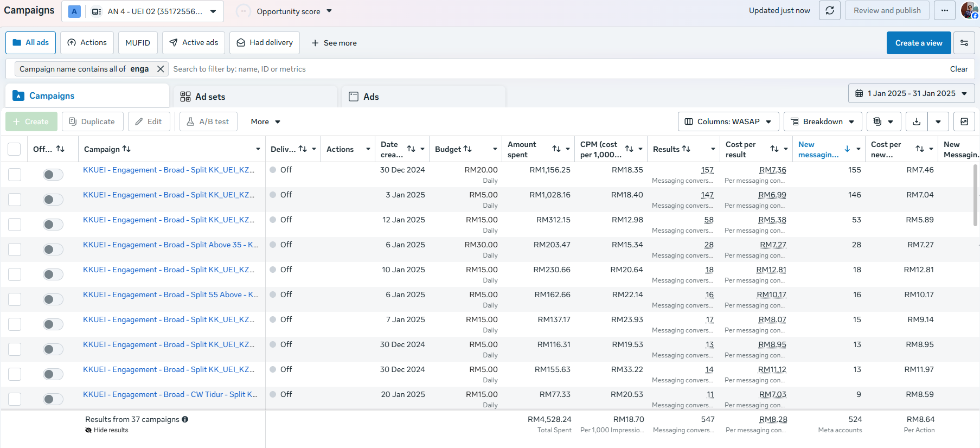
Task: Select checkbox for Split Above 35 campaign
Action: point(15,249)
